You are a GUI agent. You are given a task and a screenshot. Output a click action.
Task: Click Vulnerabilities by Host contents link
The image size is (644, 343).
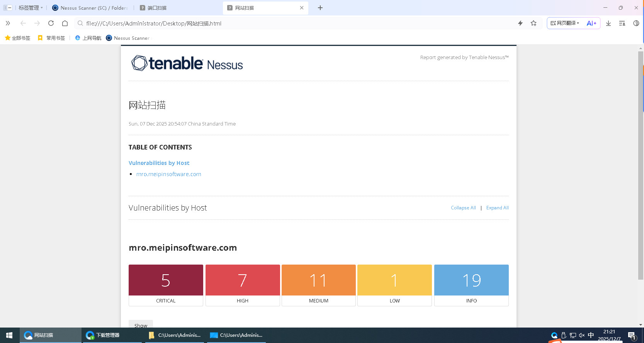159,163
